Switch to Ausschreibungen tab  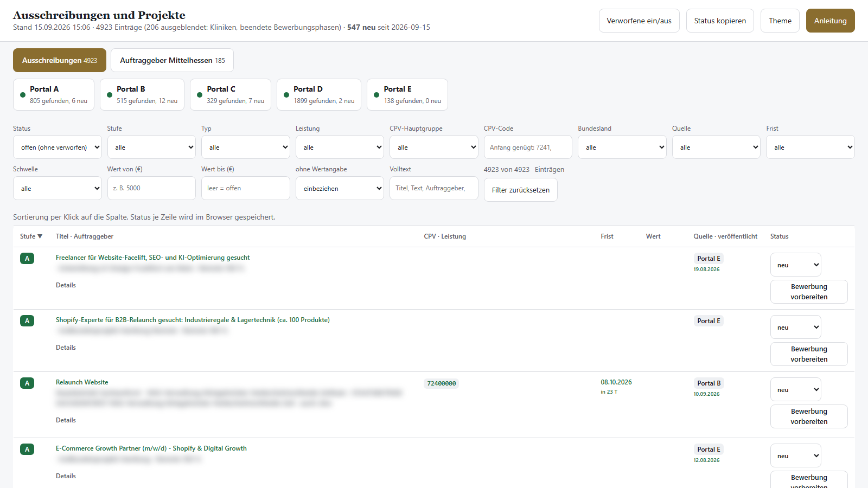click(x=60, y=60)
